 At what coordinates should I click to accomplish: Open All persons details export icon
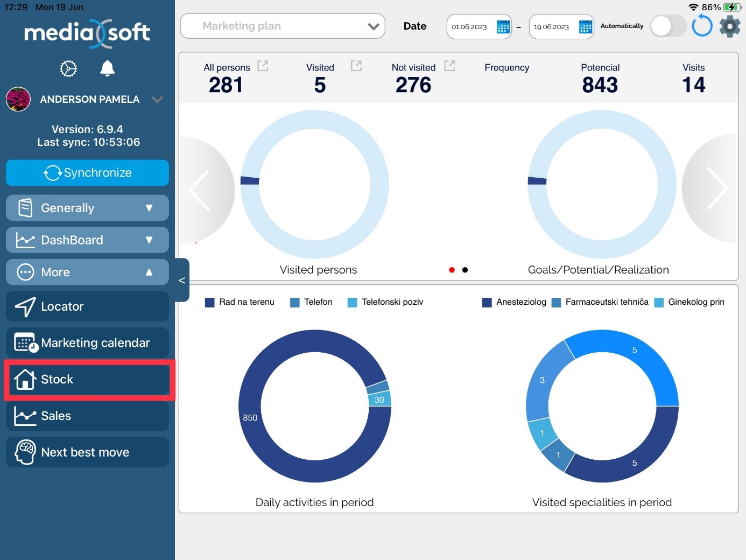pos(263,66)
